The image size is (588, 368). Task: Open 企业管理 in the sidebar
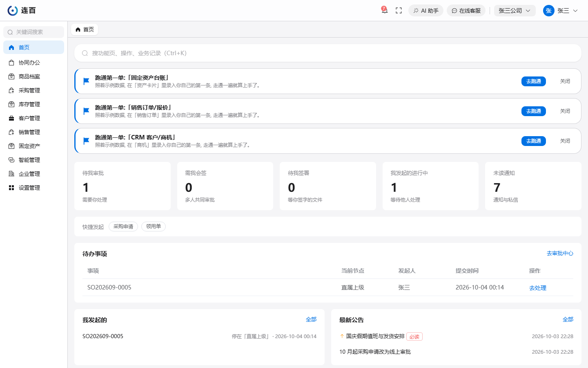[x=34, y=174]
